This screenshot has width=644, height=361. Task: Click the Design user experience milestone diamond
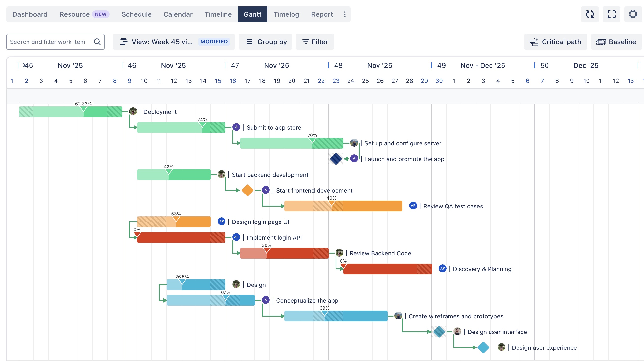[x=483, y=347]
